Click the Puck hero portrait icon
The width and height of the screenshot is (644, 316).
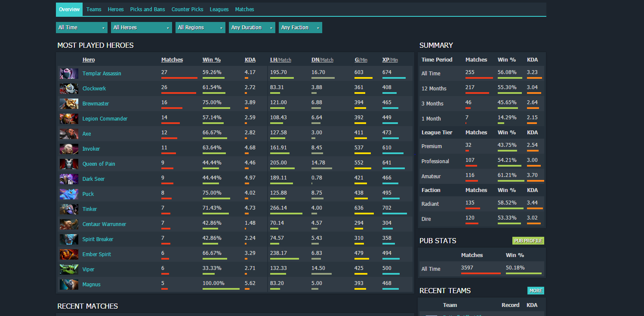(x=69, y=194)
